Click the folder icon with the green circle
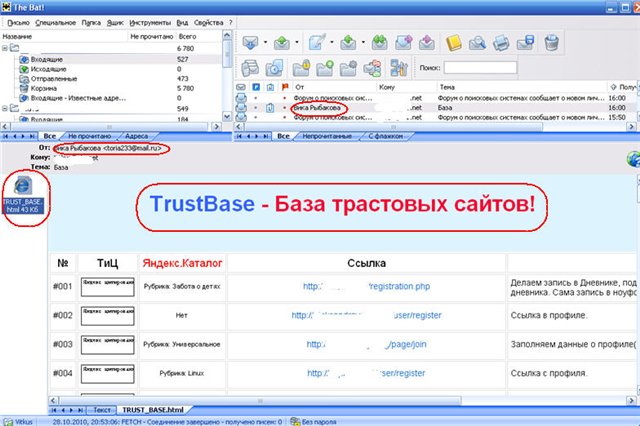The width and height of the screenshot is (640, 426). 325,68
